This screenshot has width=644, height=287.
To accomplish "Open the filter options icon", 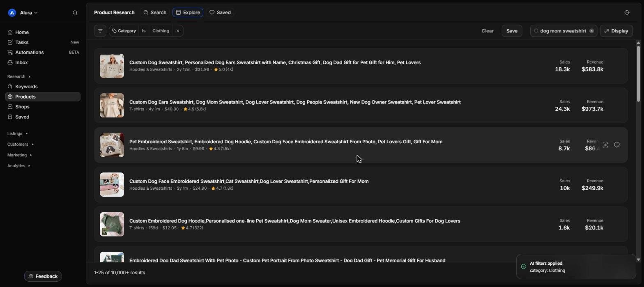I will coord(100,31).
